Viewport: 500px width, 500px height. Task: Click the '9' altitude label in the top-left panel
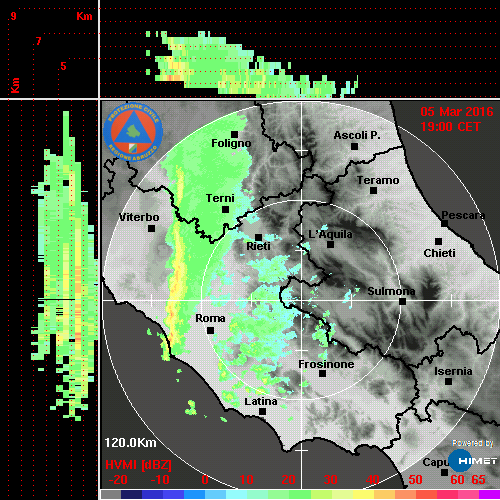[x=13, y=16]
